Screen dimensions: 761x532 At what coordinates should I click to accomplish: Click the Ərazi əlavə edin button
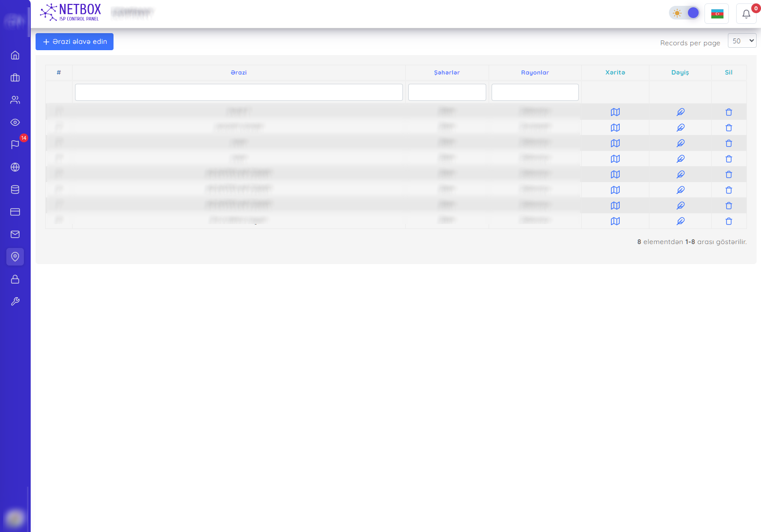click(75, 42)
